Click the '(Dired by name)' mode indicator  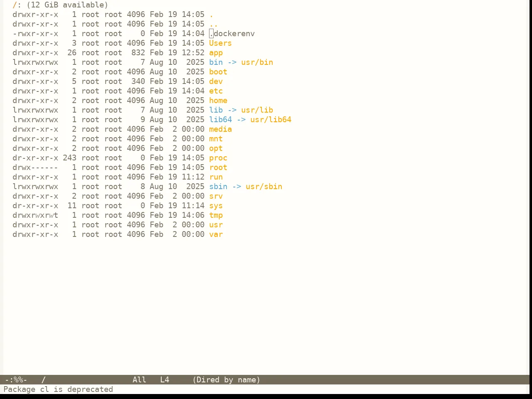[226, 380]
